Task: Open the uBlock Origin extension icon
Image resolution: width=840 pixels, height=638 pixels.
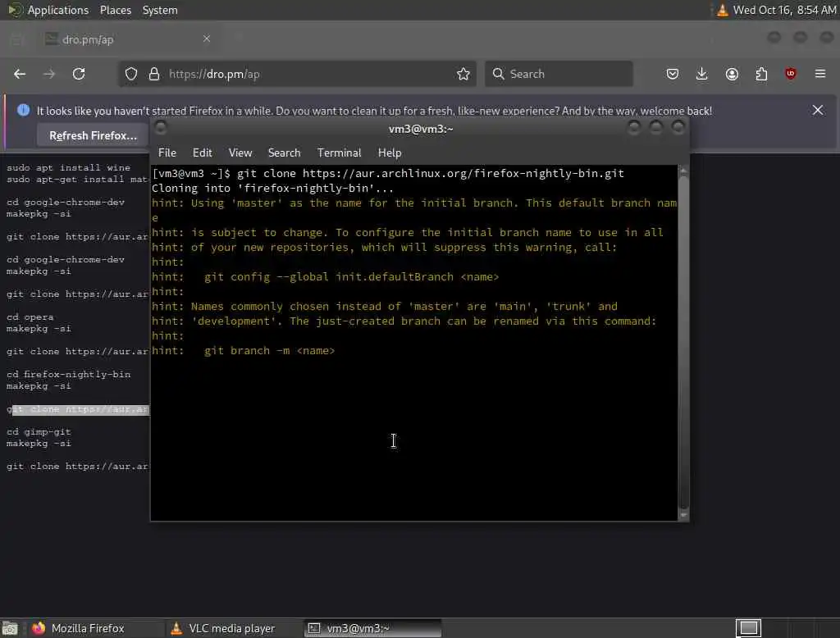Action: pos(791,74)
